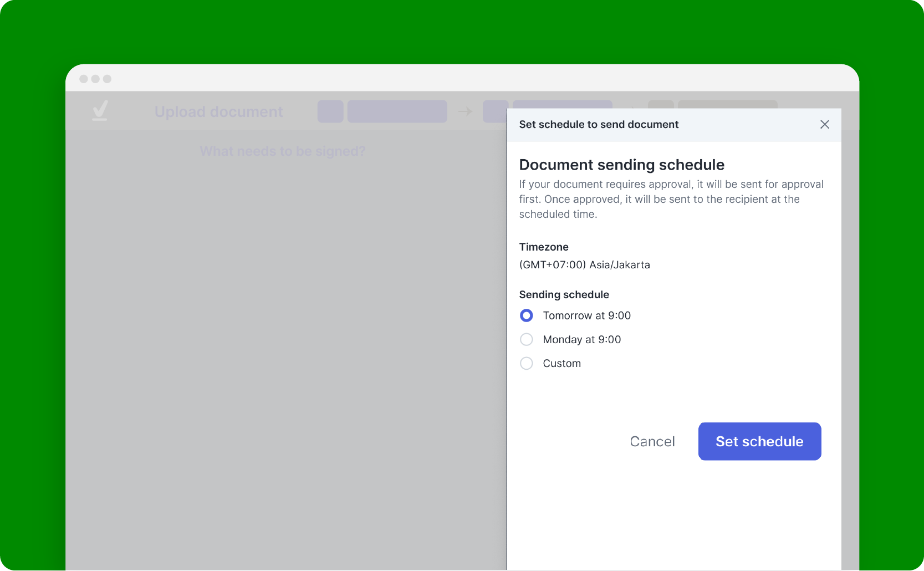Click the second step number placeholder box

pyautogui.click(x=495, y=111)
